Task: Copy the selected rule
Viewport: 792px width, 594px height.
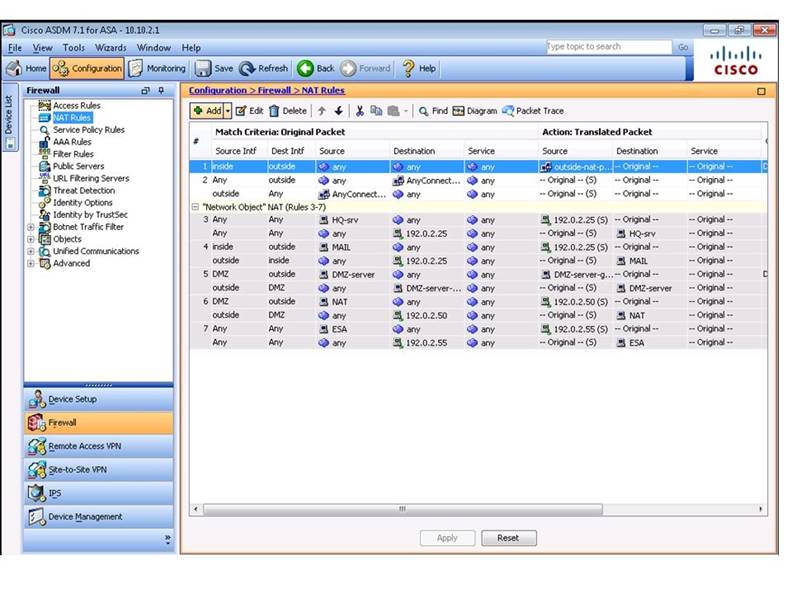Action: tap(376, 111)
